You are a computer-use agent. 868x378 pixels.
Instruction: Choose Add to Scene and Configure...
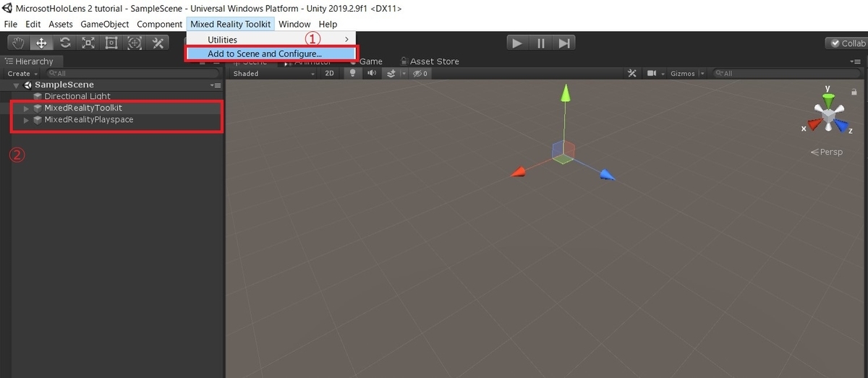pyautogui.click(x=272, y=53)
